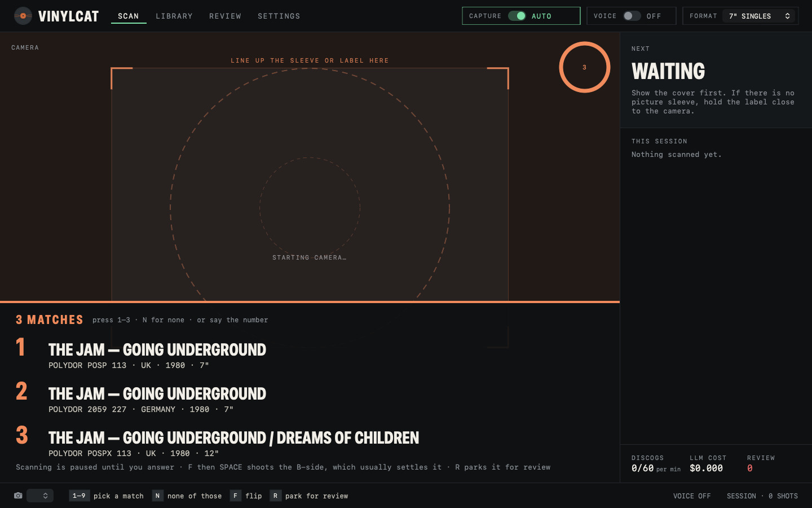Click the SESSION · 0 SHOTS status
The height and width of the screenshot is (508, 812).
pyautogui.click(x=762, y=496)
